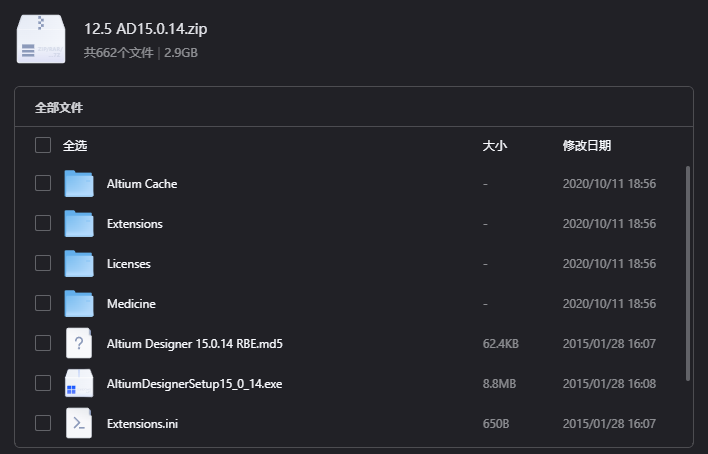
Task: Click the 650B size value
Action: point(496,424)
